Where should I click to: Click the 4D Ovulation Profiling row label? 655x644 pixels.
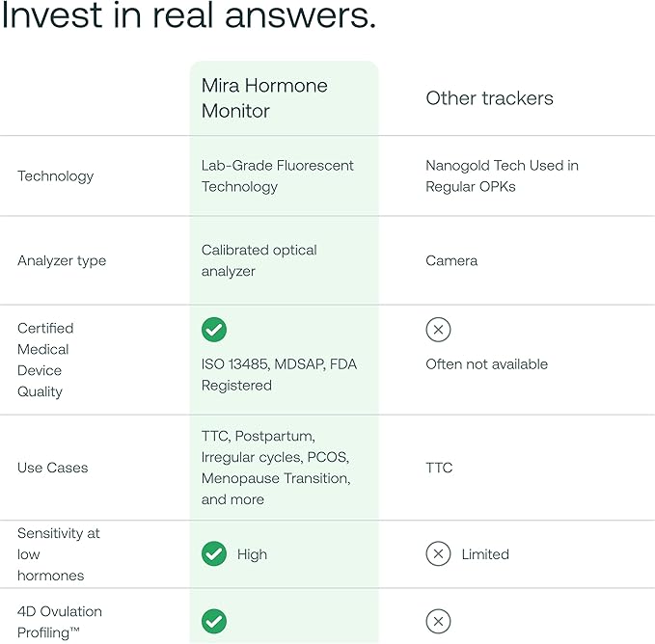pos(60,622)
